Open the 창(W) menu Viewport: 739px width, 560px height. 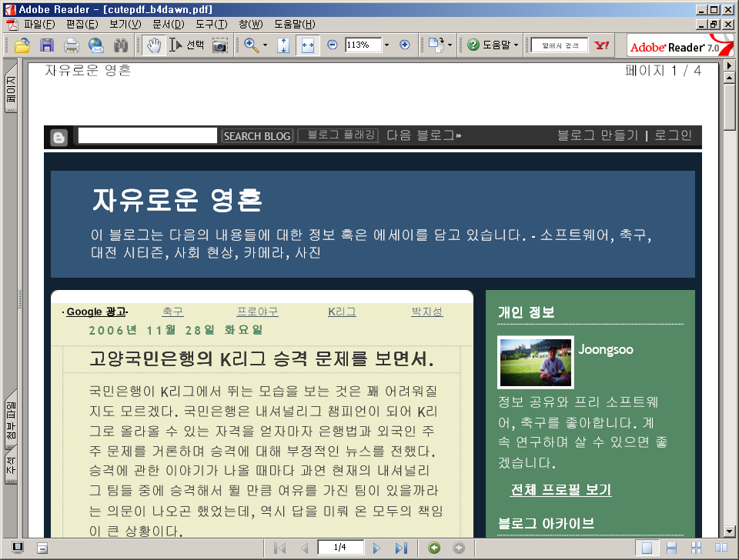coord(251,24)
